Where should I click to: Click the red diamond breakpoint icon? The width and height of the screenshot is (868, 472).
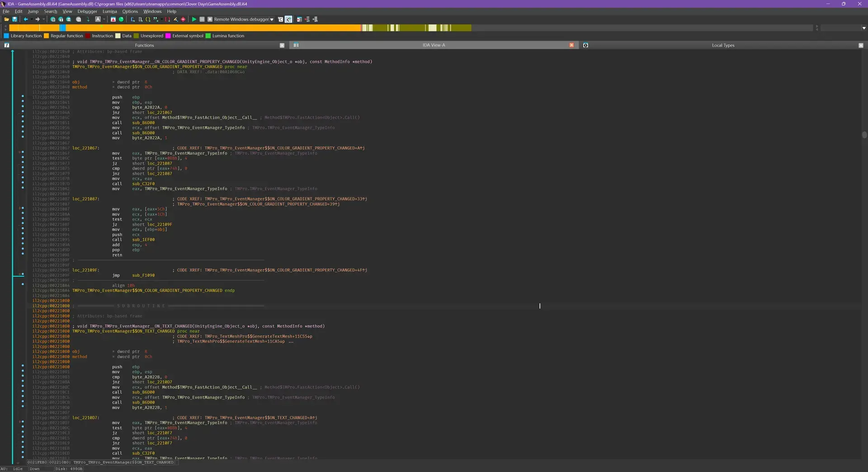[183, 19]
